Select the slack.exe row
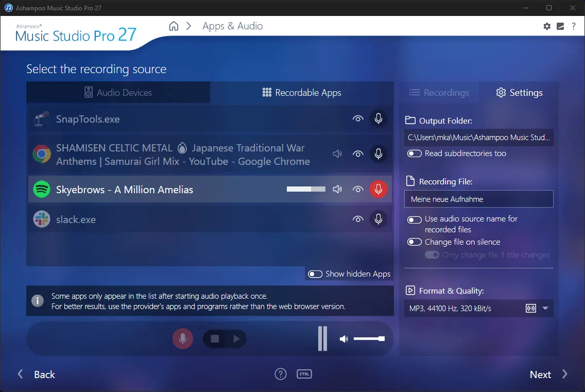 tap(210, 219)
